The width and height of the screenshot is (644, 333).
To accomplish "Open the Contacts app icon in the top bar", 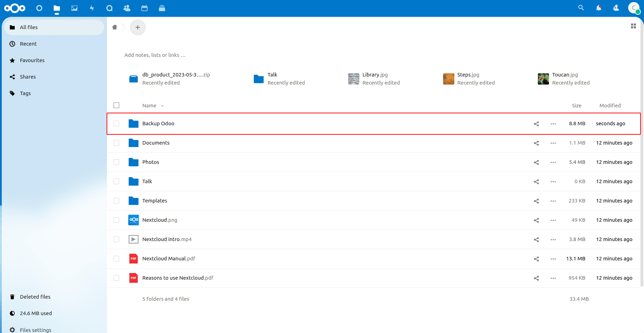I will click(127, 8).
